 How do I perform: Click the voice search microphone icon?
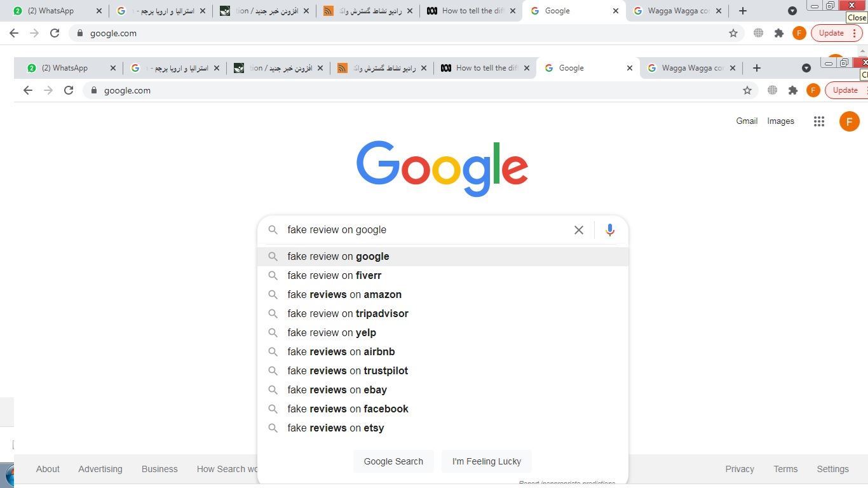pos(609,230)
